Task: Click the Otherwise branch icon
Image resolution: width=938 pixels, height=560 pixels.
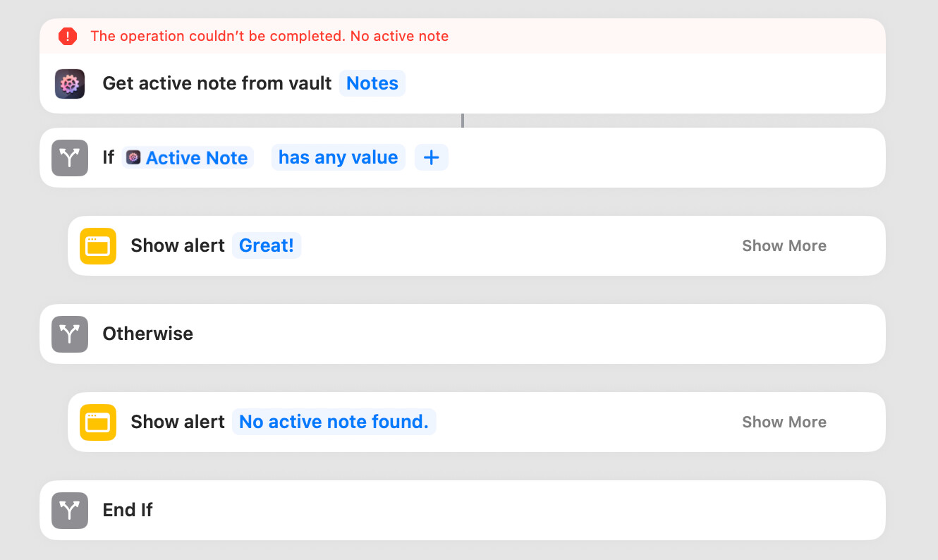Action: click(x=70, y=334)
